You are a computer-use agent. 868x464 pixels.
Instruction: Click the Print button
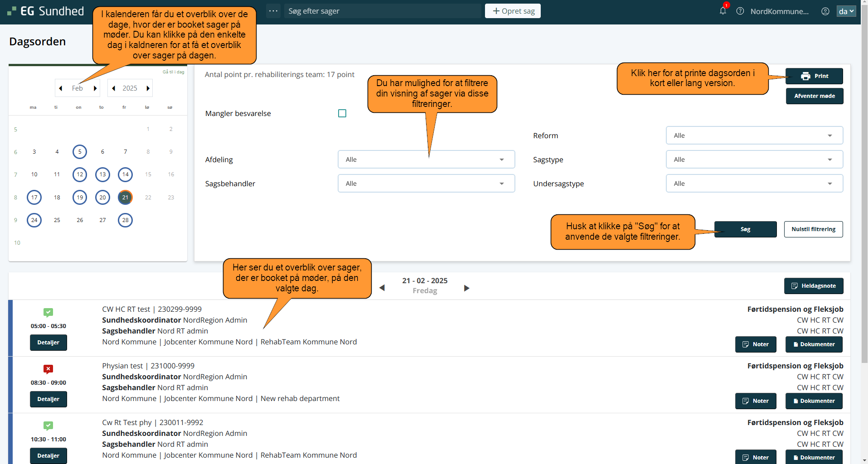point(814,76)
